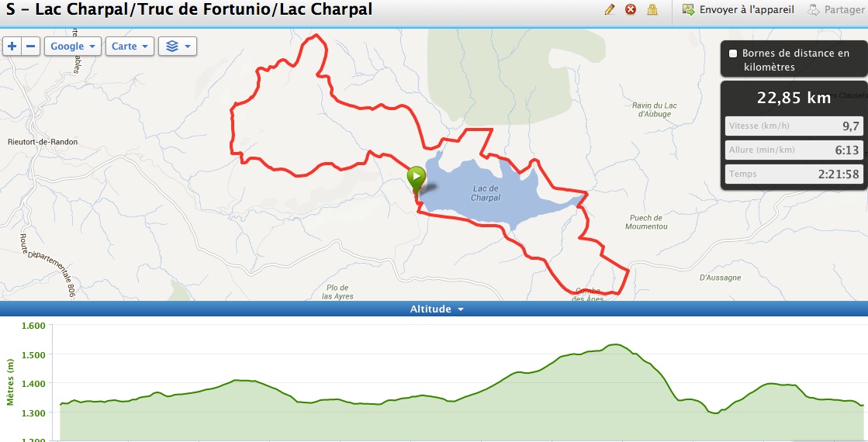This screenshot has height=442, width=868.
Task: Click the 1.300 altitude axis label
Action: 33,412
